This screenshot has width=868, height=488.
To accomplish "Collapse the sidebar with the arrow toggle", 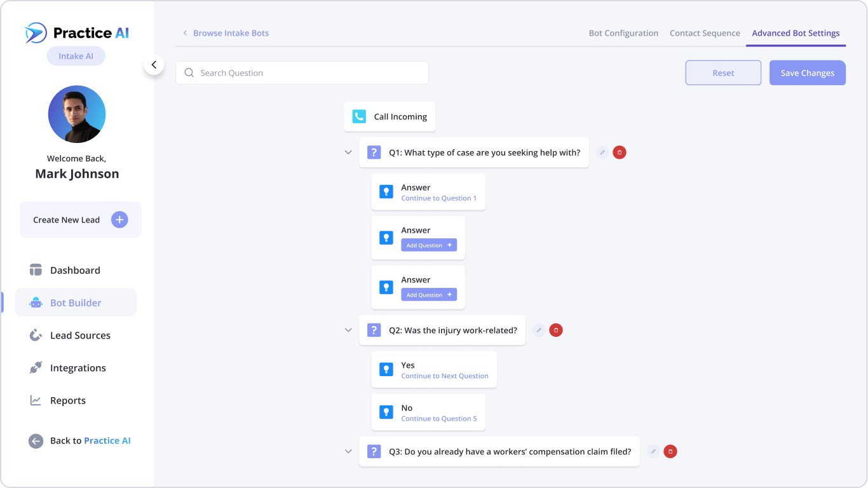I will click(x=154, y=65).
